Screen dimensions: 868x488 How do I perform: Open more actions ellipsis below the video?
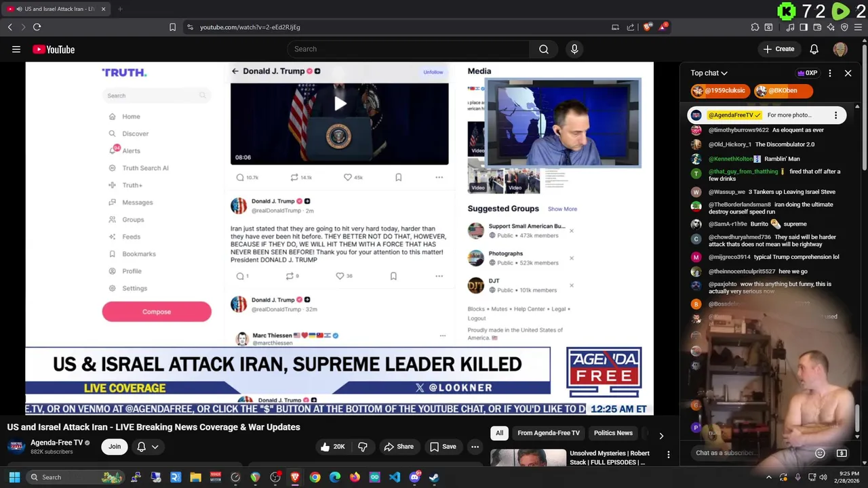coord(475,447)
